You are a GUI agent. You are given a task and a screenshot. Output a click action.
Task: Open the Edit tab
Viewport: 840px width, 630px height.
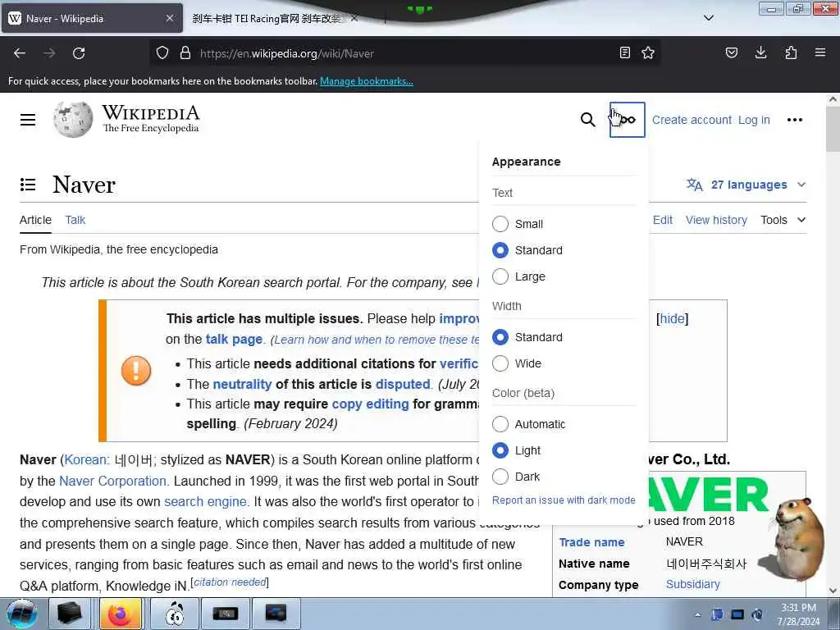click(663, 220)
